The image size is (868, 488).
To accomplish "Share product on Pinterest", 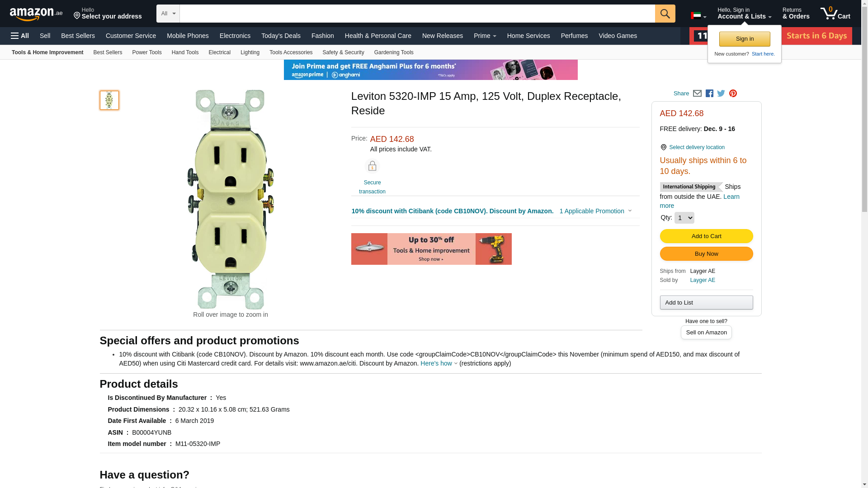I will pyautogui.click(x=733, y=94).
